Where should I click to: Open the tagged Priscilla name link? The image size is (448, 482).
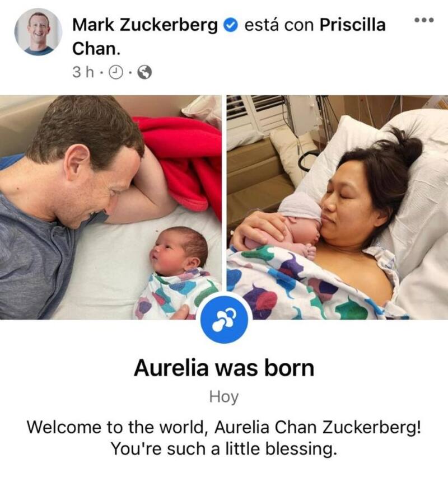tap(352, 25)
